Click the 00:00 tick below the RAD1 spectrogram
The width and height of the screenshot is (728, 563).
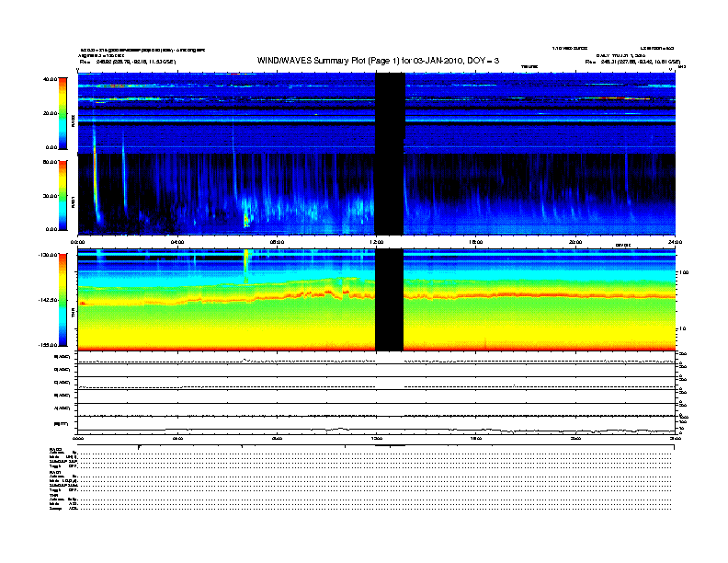pyautogui.click(x=77, y=242)
